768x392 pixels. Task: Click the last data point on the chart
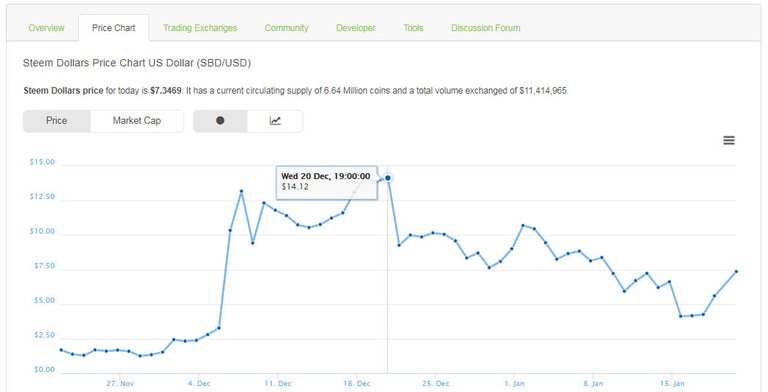click(x=736, y=271)
